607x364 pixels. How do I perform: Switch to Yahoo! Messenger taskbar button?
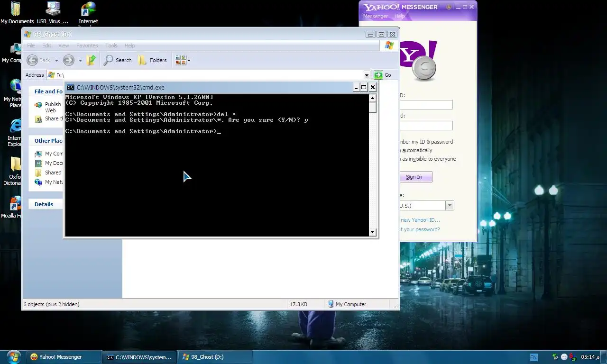pos(64,357)
